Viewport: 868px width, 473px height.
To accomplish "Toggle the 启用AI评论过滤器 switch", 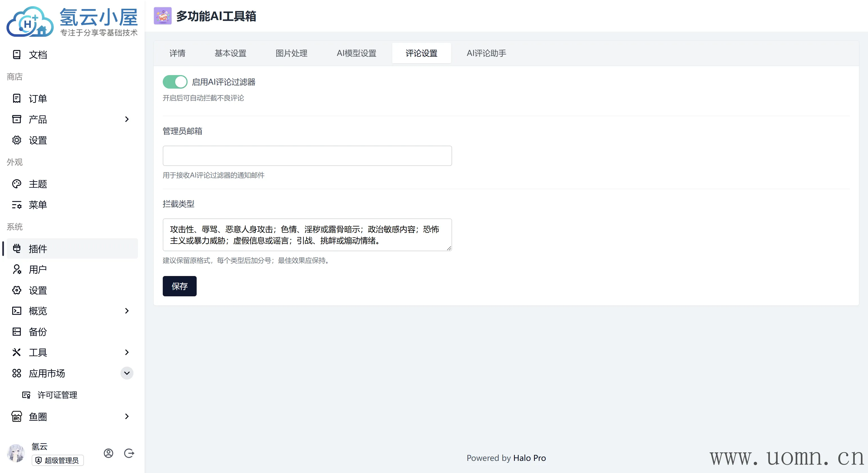I will point(175,82).
